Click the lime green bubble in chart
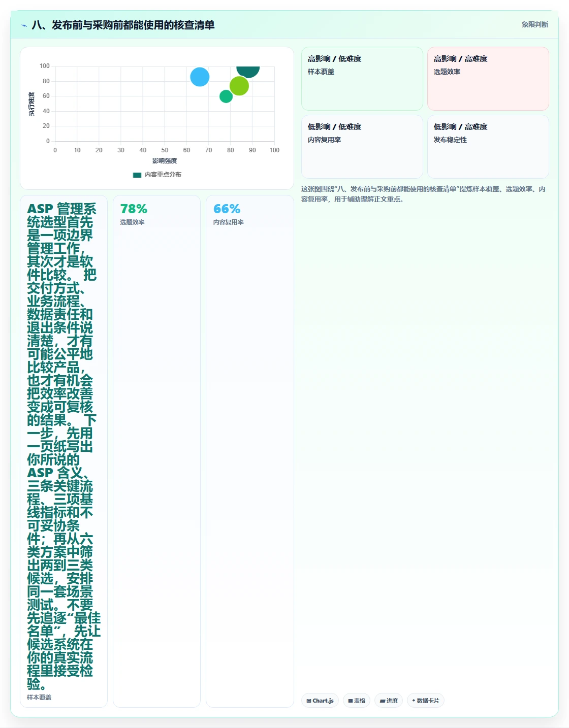 click(x=239, y=86)
